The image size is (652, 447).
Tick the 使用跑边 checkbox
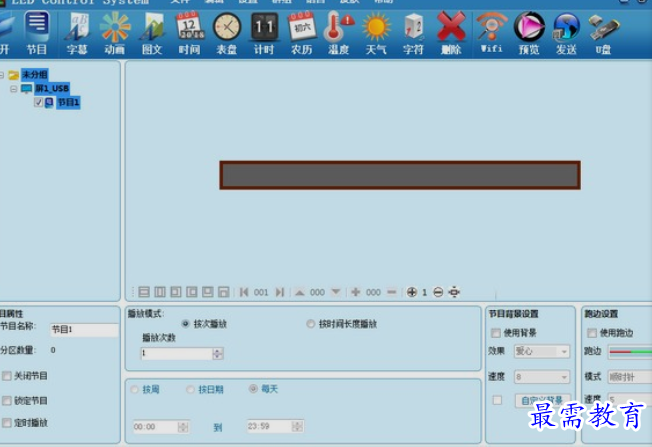tap(592, 333)
